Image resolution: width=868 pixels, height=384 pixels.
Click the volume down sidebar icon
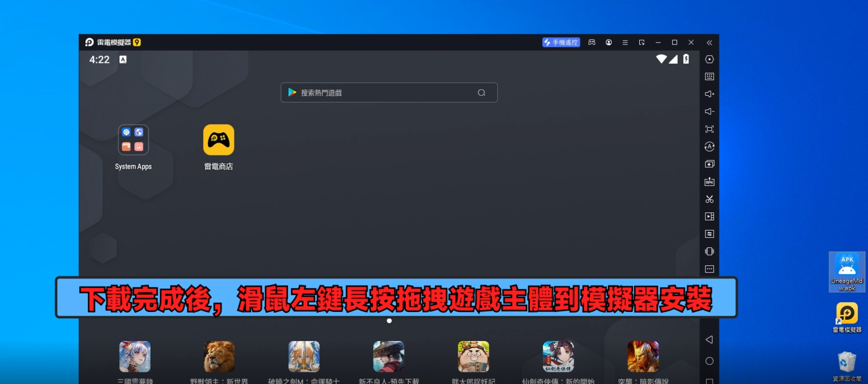point(709,112)
